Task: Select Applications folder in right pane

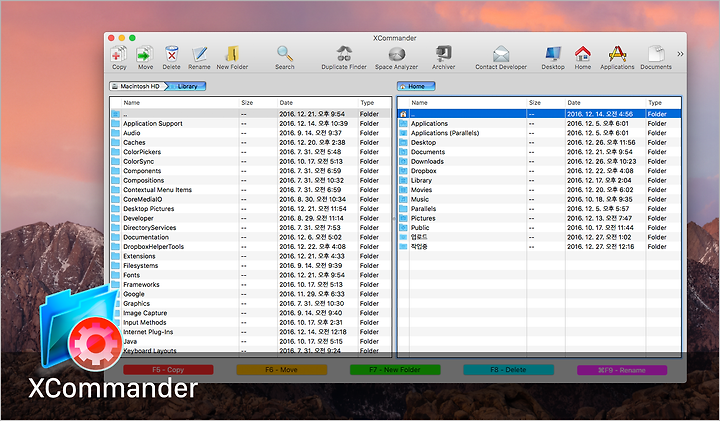Action: (x=540, y=123)
